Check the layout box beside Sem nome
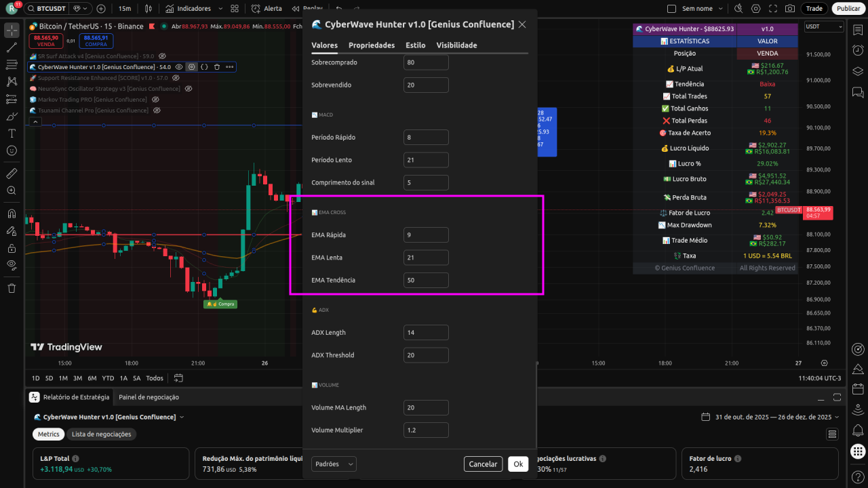Image resolution: width=868 pixels, height=488 pixels. point(672,9)
